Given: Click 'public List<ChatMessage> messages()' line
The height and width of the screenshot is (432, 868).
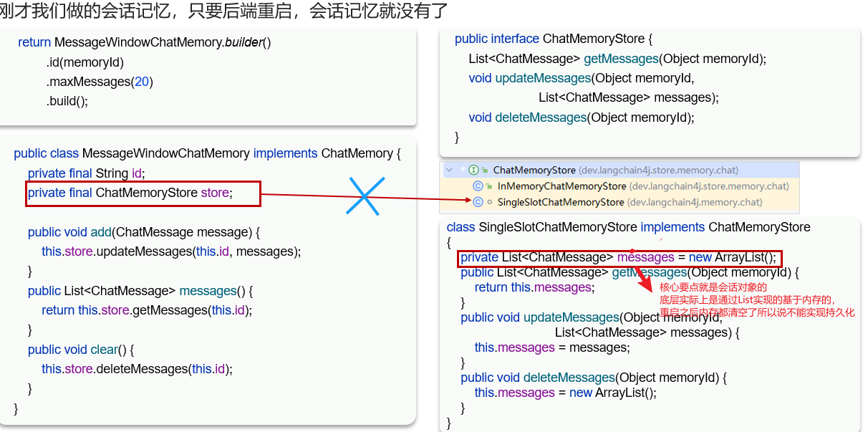Looking at the screenshot, I should 140,291.
